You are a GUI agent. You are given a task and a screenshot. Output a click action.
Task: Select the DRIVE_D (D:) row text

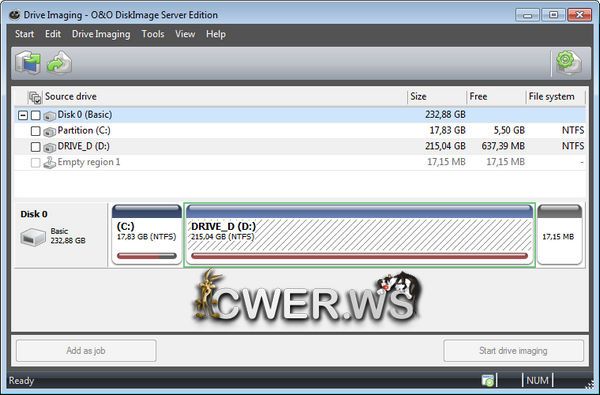83,146
